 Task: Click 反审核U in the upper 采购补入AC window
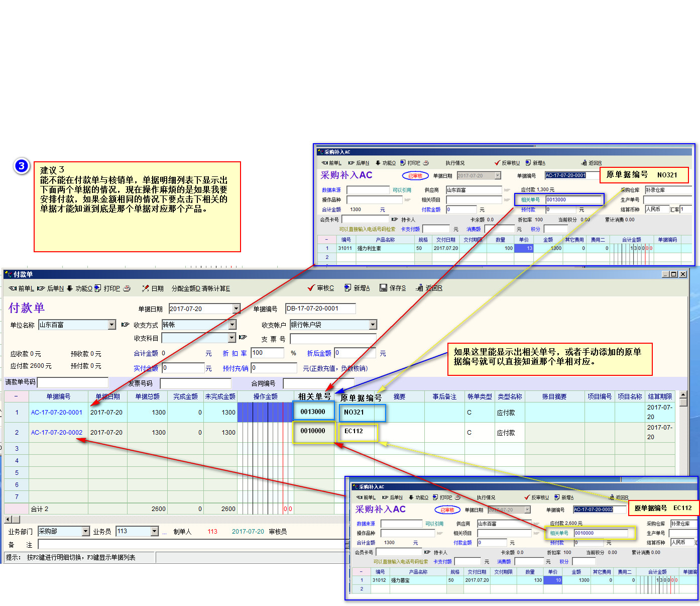(507, 163)
